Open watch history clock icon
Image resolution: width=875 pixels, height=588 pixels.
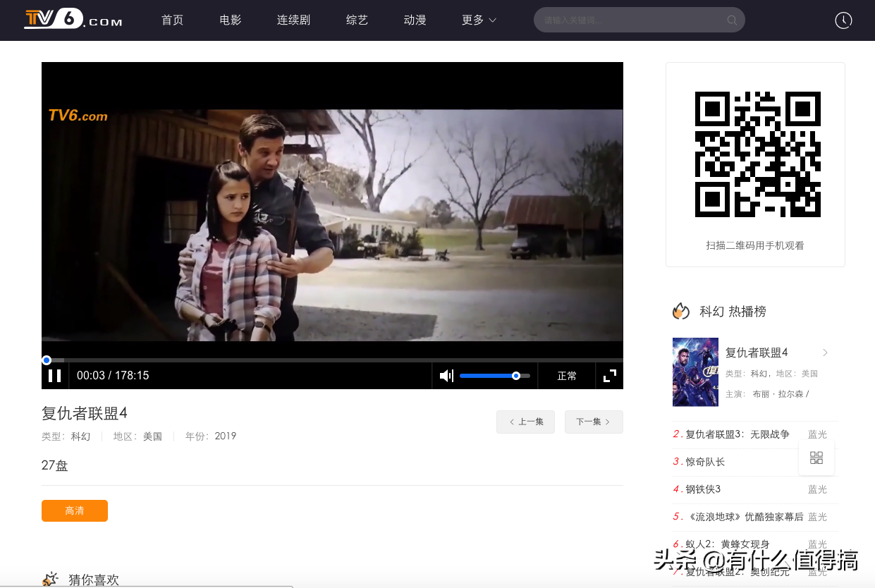(x=843, y=20)
